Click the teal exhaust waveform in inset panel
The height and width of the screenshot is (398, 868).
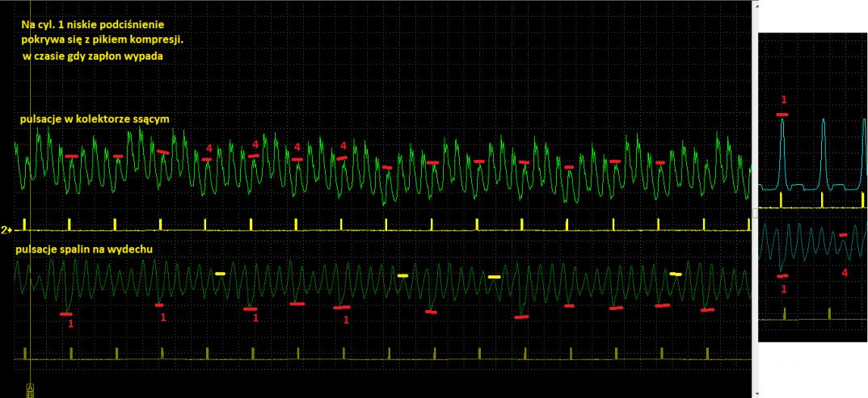click(x=808, y=242)
